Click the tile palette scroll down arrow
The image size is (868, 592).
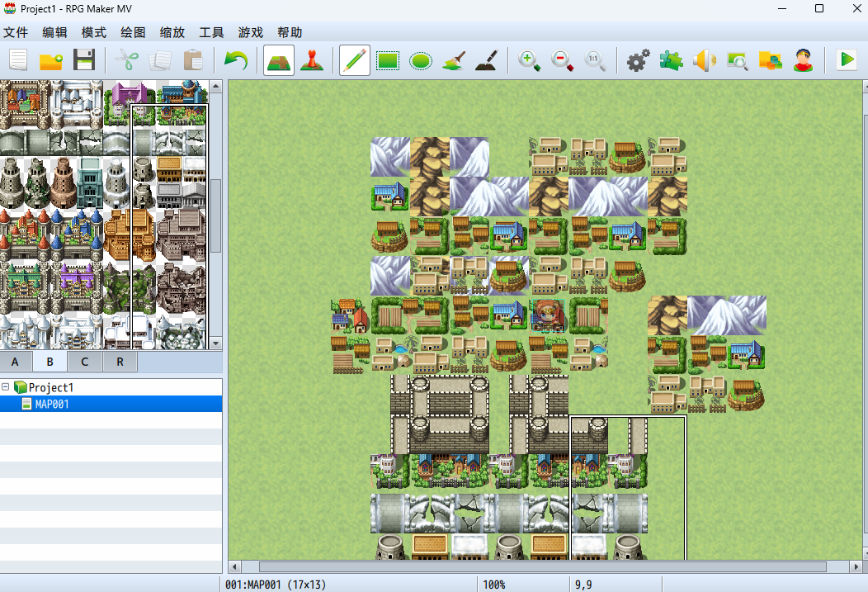coord(216,343)
